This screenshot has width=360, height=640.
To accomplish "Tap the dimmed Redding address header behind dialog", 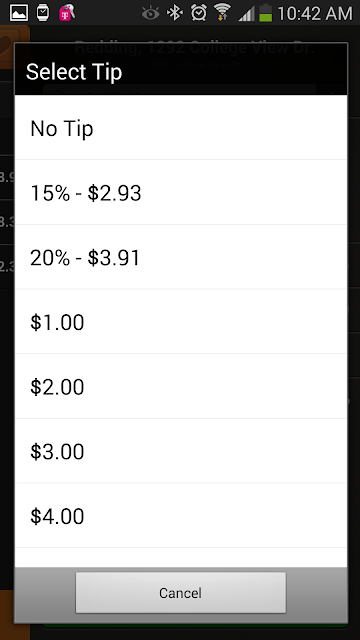I will tap(194, 48).
